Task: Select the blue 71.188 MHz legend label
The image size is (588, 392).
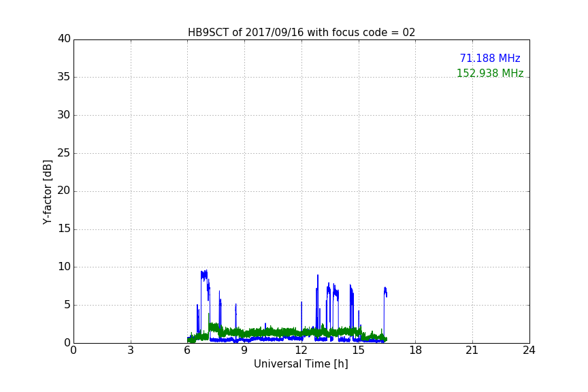Action: [x=490, y=59]
